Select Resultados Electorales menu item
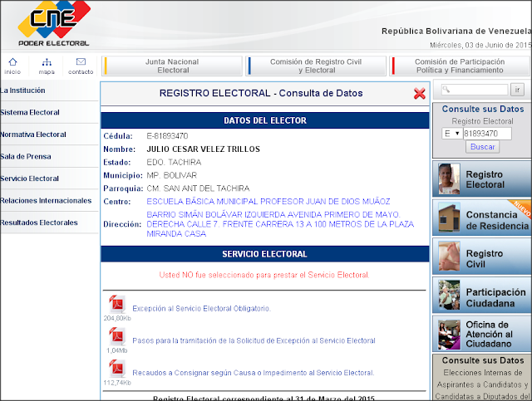The width and height of the screenshot is (532, 401). 39,223
